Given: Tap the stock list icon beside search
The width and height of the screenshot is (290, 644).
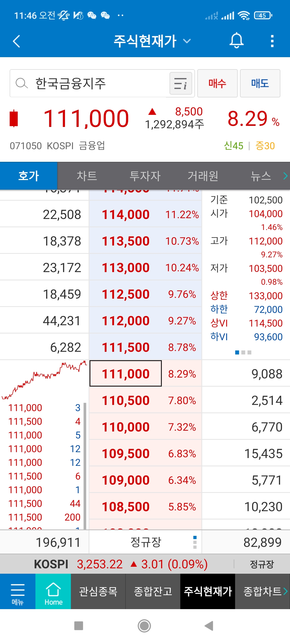Looking at the screenshot, I should pos(180,83).
